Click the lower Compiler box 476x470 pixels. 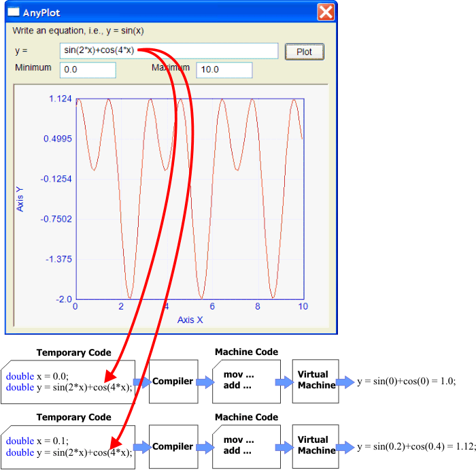[x=173, y=447]
